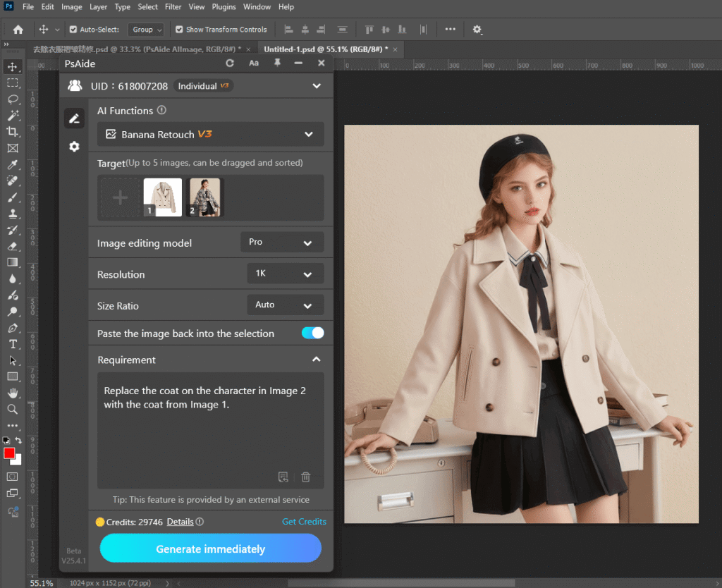The image size is (722, 588).
Task: Select the Horizontal Type tool
Action: (x=13, y=344)
